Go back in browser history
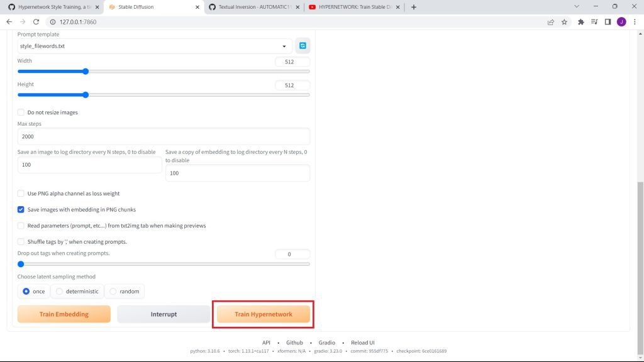644x362 pixels. [9, 21]
